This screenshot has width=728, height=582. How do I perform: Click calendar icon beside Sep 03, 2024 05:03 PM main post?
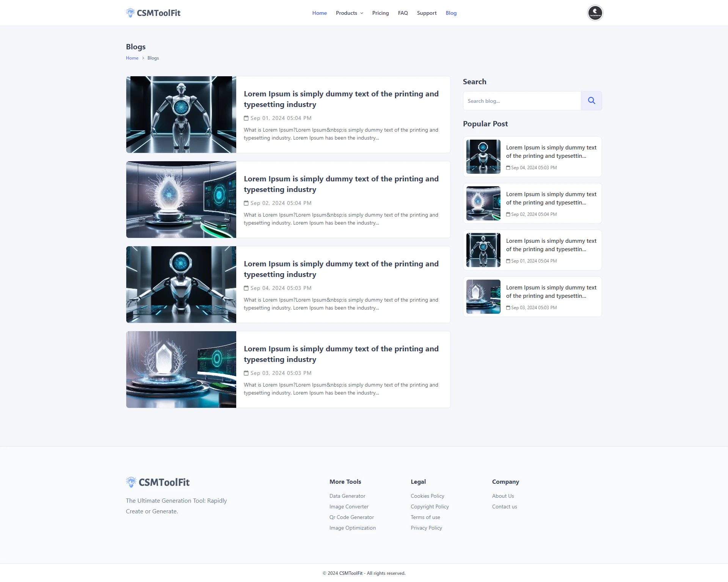[246, 373]
